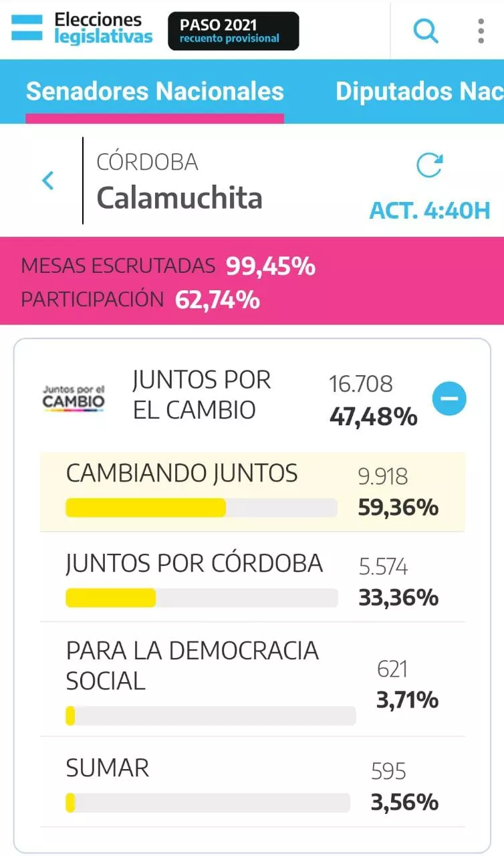Image resolution: width=504 pixels, height=856 pixels.
Task: Tap the Sumar list row
Action: pyautogui.click(x=251, y=783)
